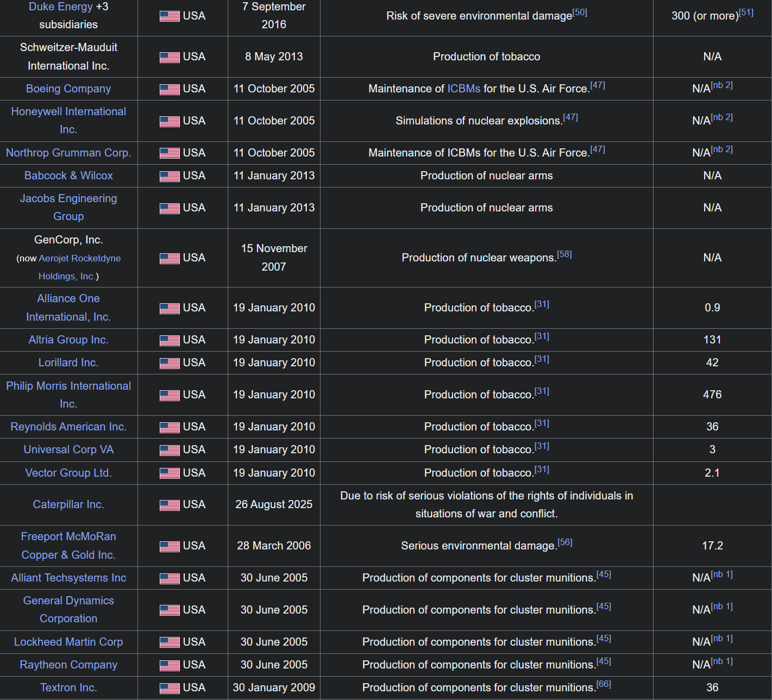Follow the Honeywell International Inc. link
772x700 pixels.
click(68, 120)
